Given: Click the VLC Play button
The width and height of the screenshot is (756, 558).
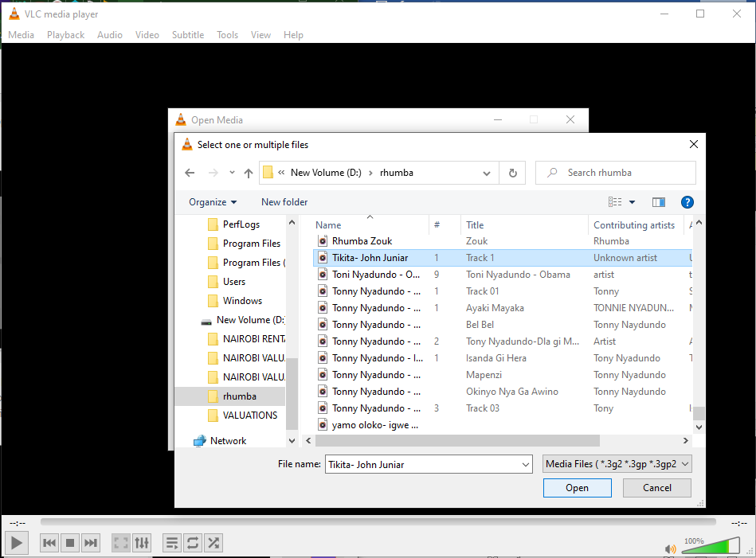Looking at the screenshot, I should click(x=17, y=543).
